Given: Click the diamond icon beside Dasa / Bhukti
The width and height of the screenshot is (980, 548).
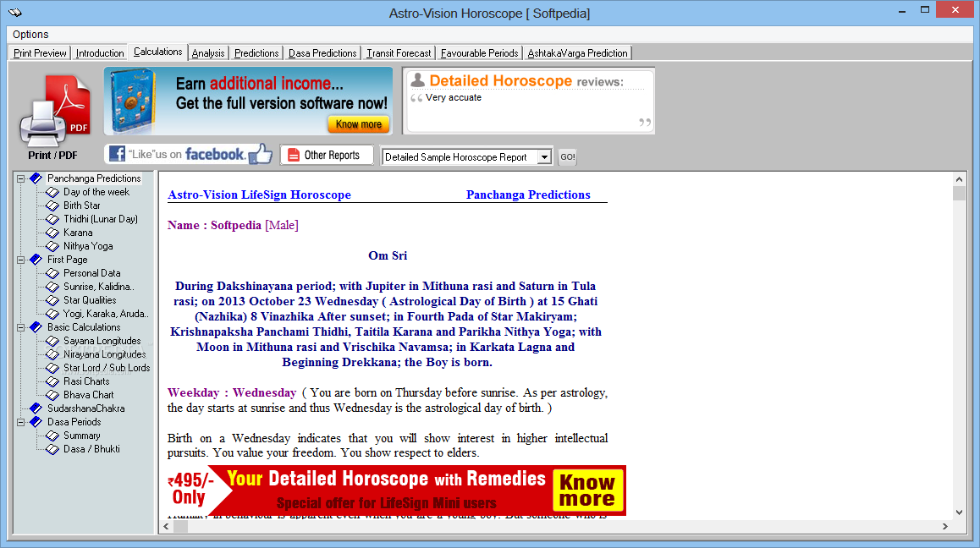Looking at the screenshot, I should [52, 449].
